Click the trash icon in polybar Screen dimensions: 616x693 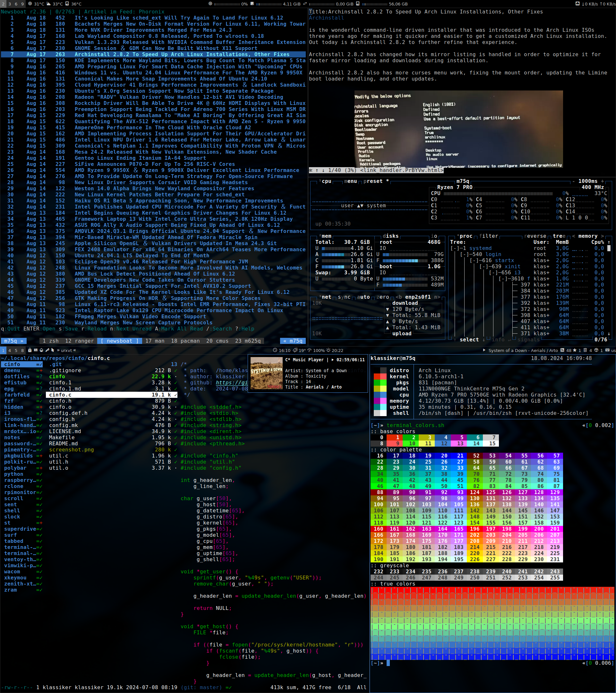pyautogui.click(x=585, y=350)
